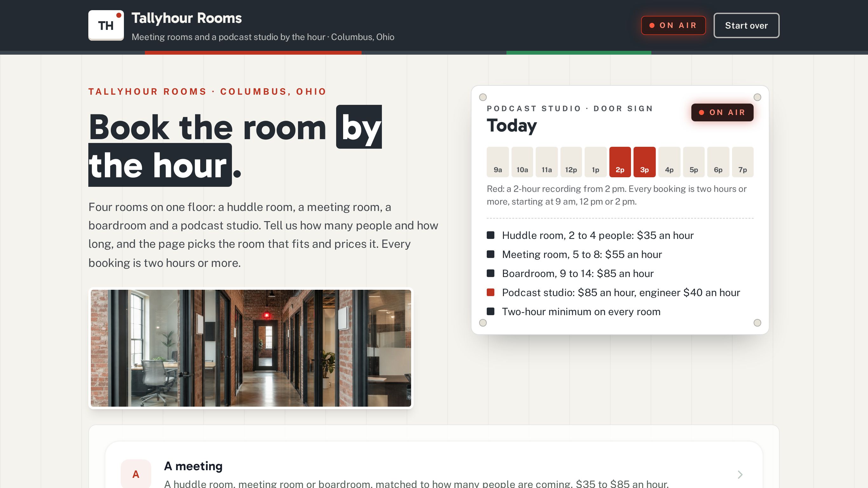
Task: Click the 'Today' heading on door sign
Action: (512, 126)
